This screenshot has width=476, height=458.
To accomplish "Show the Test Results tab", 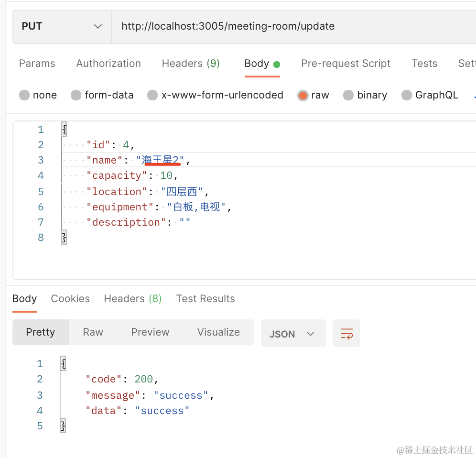I will [206, 299].
